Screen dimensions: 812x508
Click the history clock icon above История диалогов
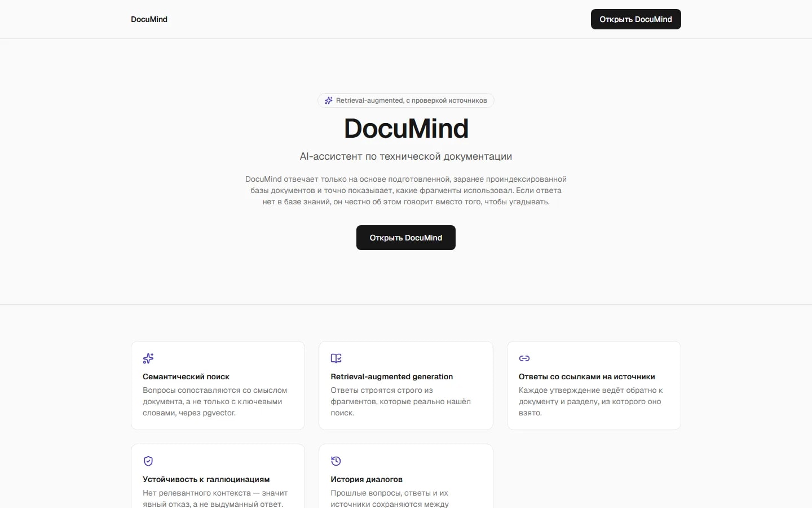pyautogui.click(x=336, y=461)
